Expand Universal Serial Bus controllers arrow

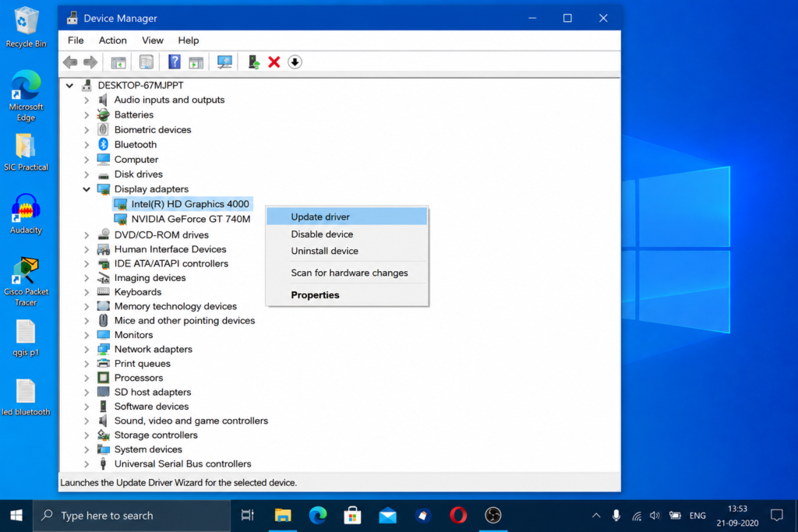coord(87,464)
